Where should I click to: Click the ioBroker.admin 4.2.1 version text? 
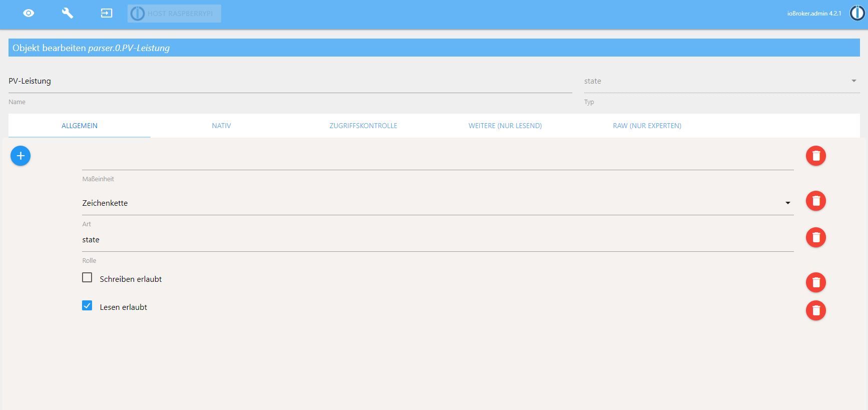click(814, 14)
